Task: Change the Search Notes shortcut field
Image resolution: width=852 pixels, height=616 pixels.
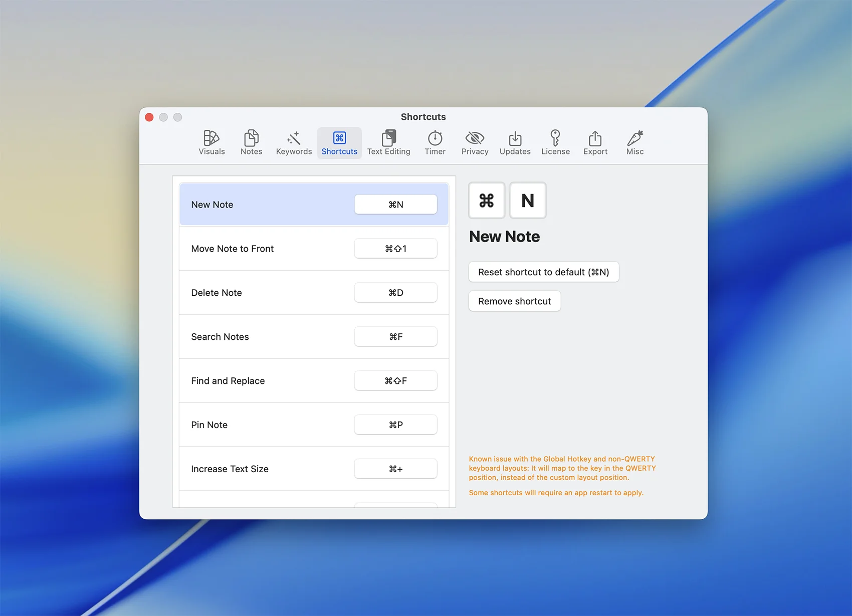Action: point(395,337)
